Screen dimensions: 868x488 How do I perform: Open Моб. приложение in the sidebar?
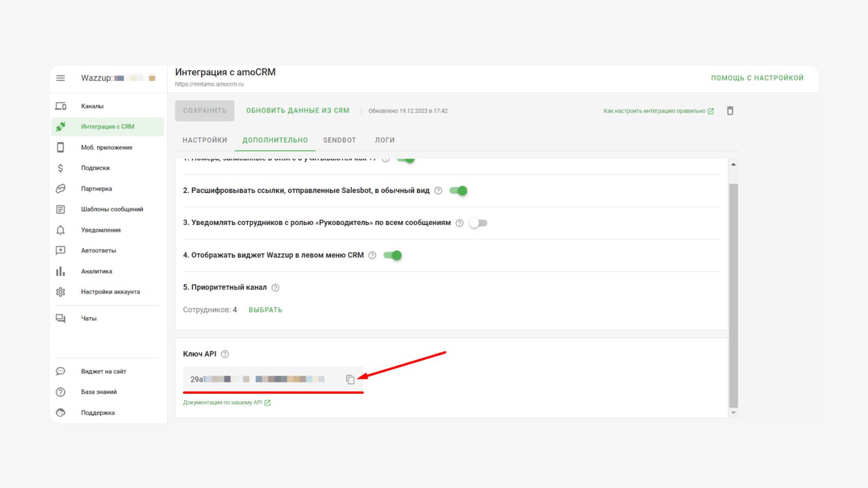107,147
